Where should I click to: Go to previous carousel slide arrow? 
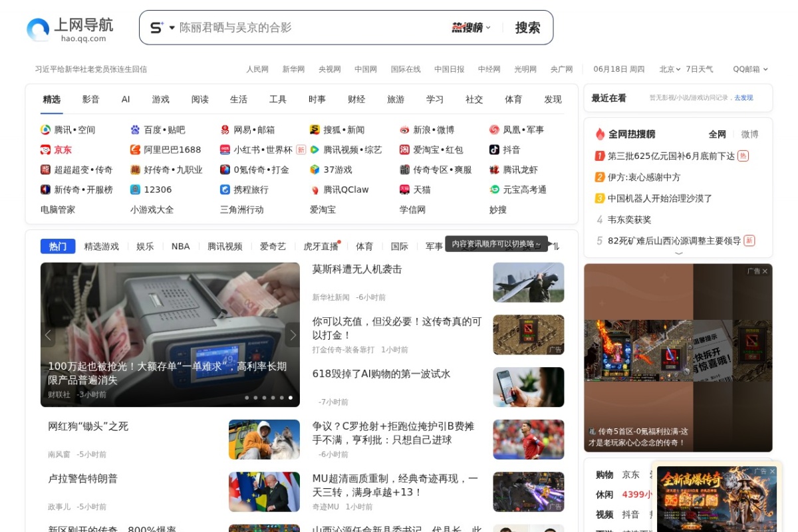click(48, 335)
